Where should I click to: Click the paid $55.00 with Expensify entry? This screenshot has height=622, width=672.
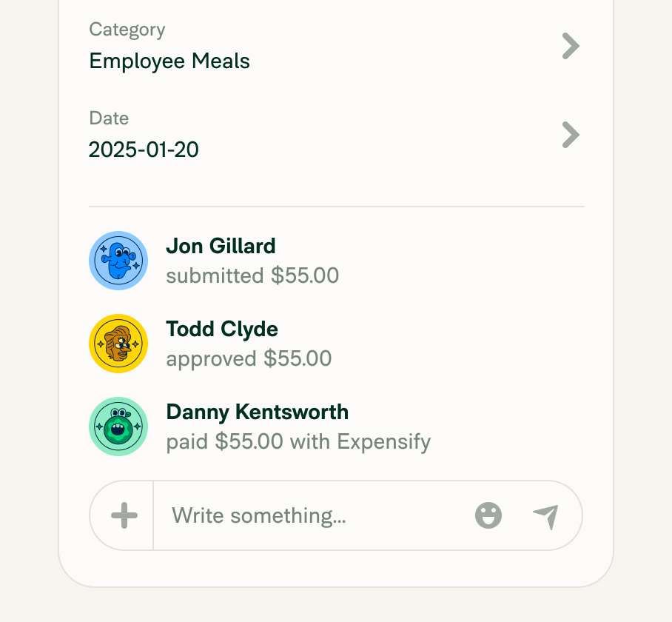298,441
